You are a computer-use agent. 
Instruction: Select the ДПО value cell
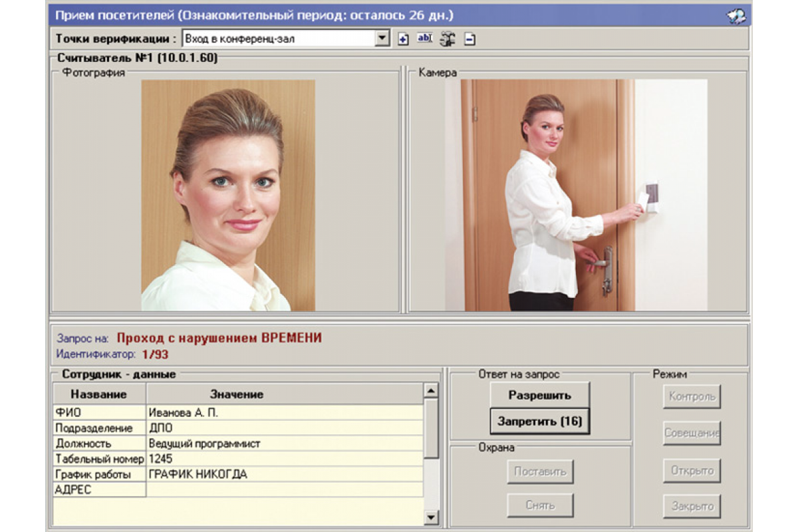284,428
